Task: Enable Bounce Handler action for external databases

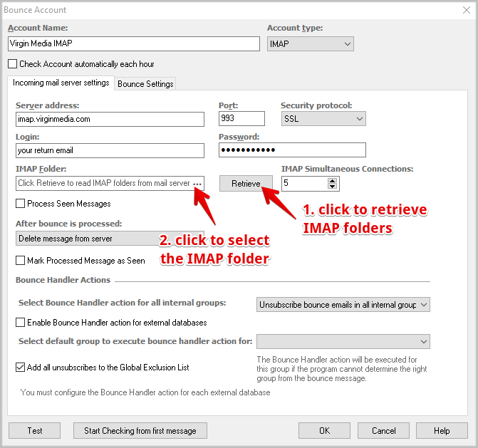Action: pyautogui.click(x=20, y=323)
